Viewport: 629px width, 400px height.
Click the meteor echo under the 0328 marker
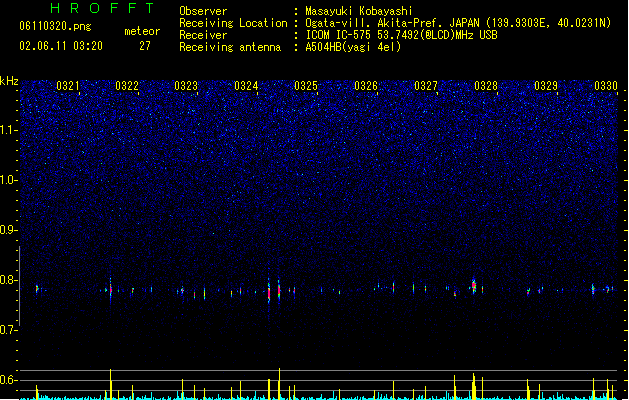(x=474, y=286)
